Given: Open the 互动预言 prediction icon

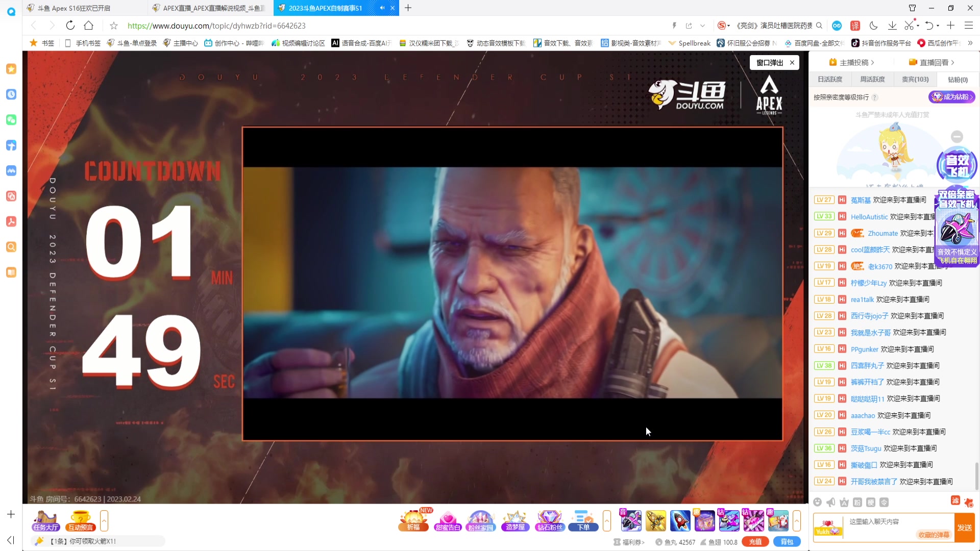Looking at the screenshot, I should tap(81, 521).
